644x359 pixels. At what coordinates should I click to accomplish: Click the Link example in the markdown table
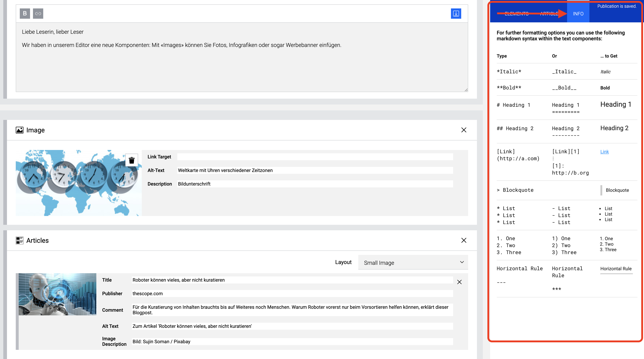[604, 152]
